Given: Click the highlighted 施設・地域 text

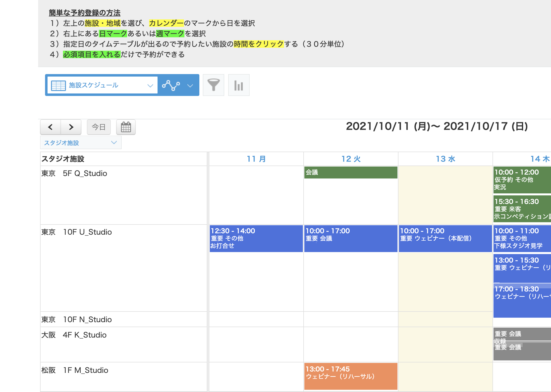Looking at the screenshot, I should pyautogui.click(x=103, y=23).
